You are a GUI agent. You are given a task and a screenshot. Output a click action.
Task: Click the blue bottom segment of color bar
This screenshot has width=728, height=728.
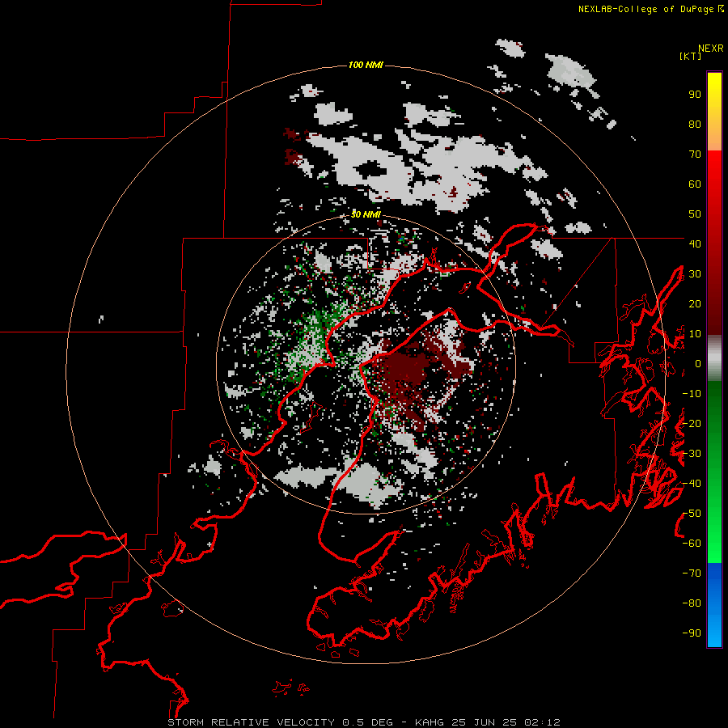pos(714,605)
